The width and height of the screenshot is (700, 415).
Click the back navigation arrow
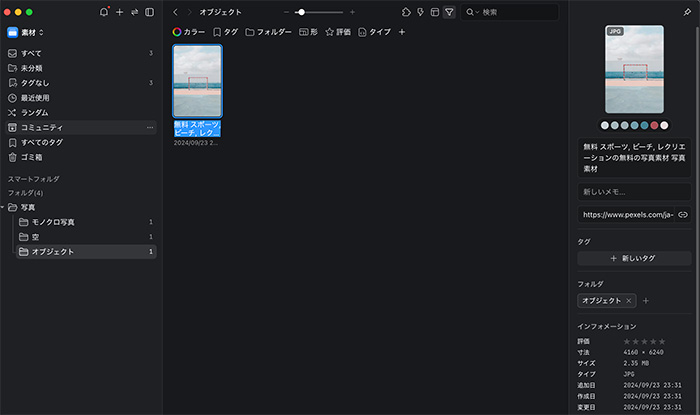pyautogui.click(x=176, y=12)
